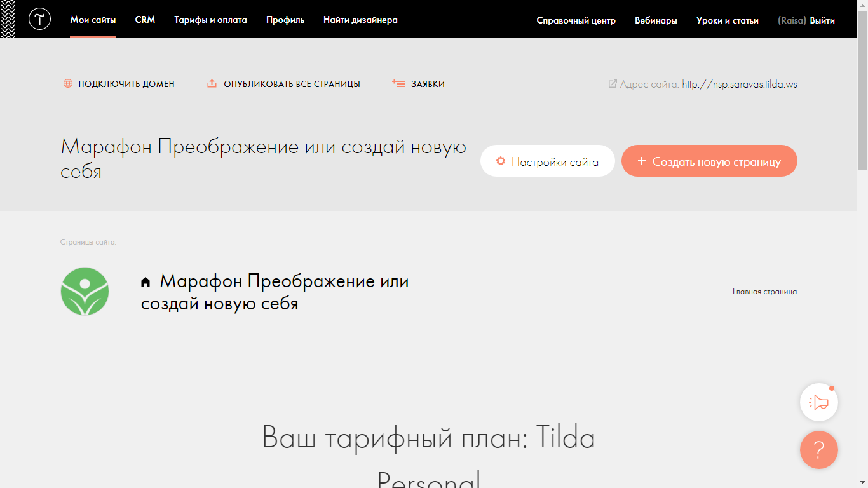Click the globe icon beside Подключить домен
The width and height of the screenshot is (868, 488).
pyautogui.click(x=68, y=84)
